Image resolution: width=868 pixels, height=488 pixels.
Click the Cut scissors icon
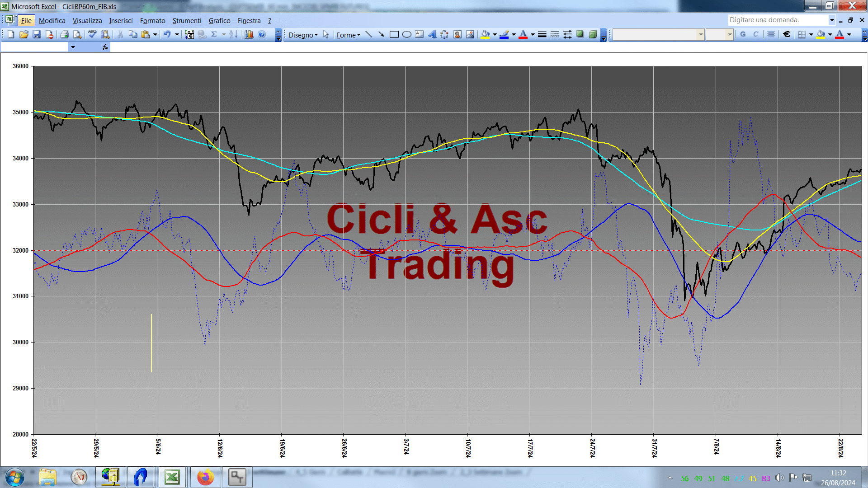click(x=120, y=34)
